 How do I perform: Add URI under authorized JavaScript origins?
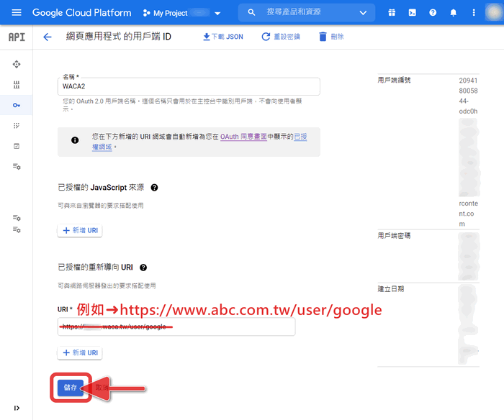click(80, 230)
